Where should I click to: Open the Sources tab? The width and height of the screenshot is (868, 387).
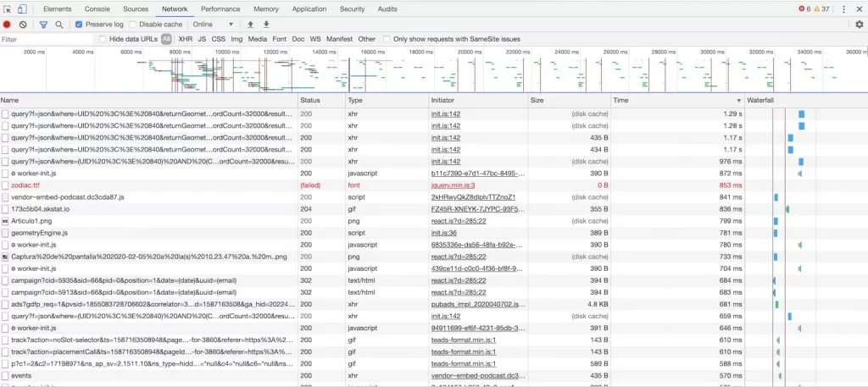[136, 8]
